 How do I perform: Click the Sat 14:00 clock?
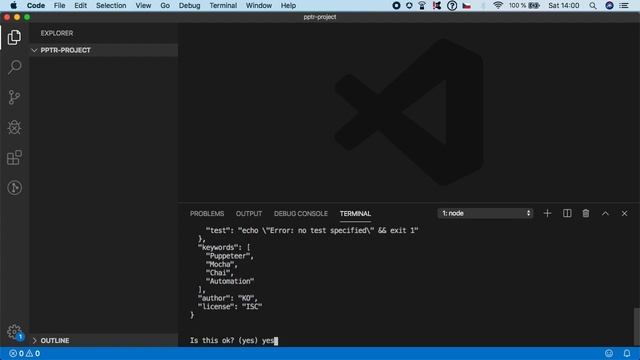[564, 6]
